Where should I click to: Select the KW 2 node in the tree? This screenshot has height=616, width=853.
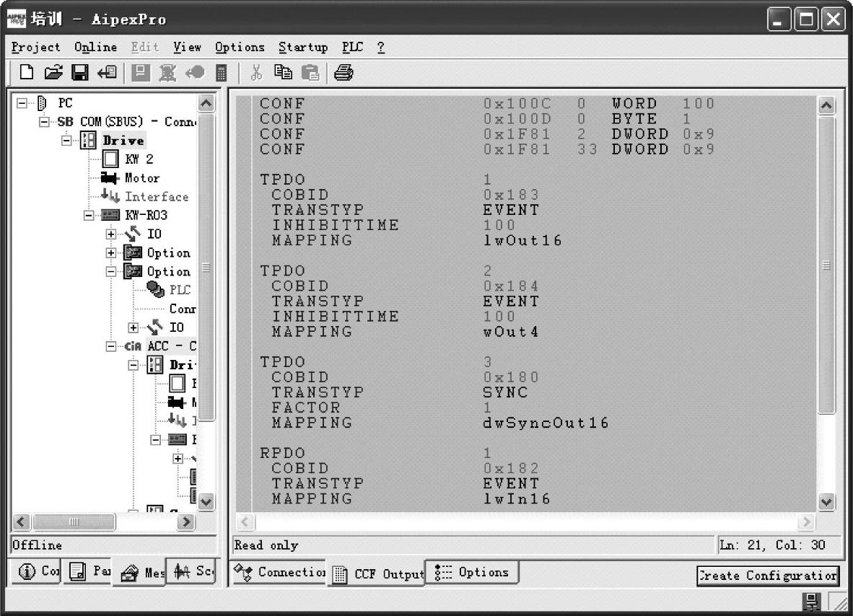tap(139, 159)
